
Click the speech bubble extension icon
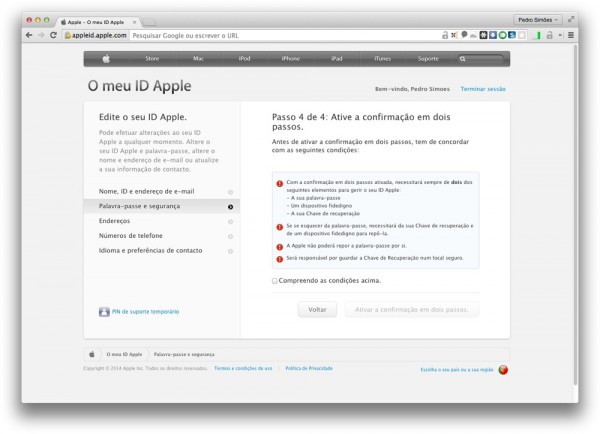click(464, 35)
